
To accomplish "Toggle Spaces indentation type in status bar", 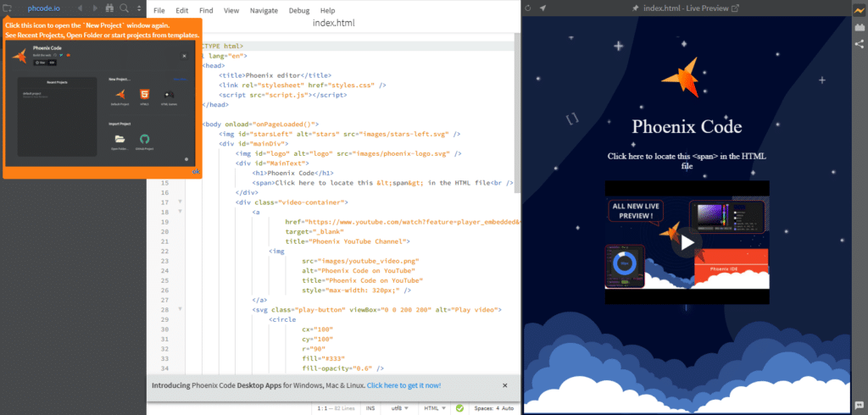I will click(484, 408).
